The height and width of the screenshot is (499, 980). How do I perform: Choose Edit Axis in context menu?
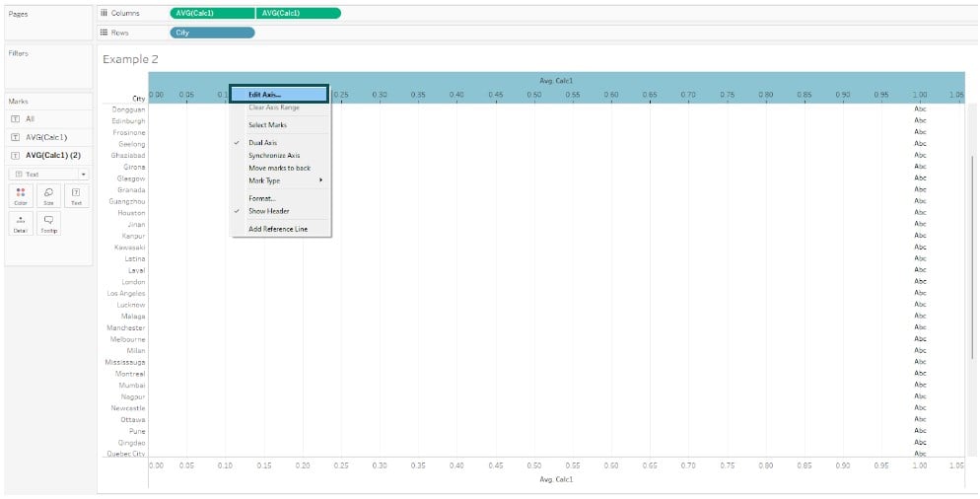[279, 95]
